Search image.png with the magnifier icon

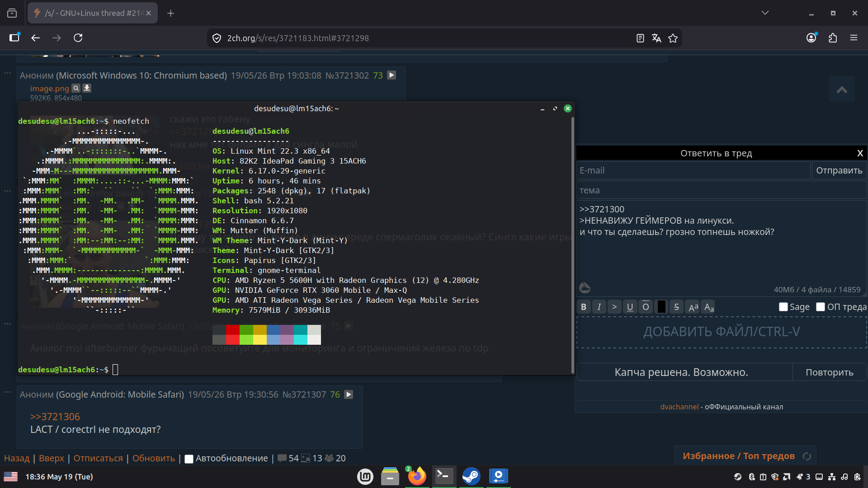point(76,88)
